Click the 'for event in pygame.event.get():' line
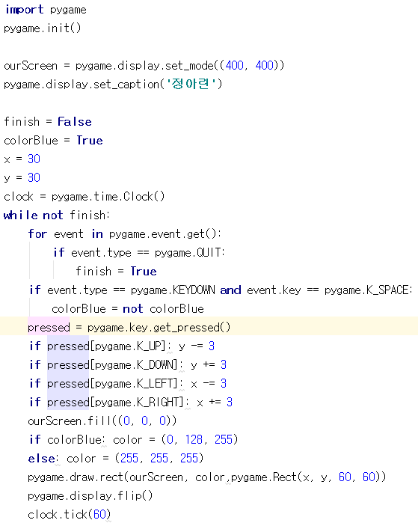The width and height of the screenshot is (418, 532). point(125,233)
